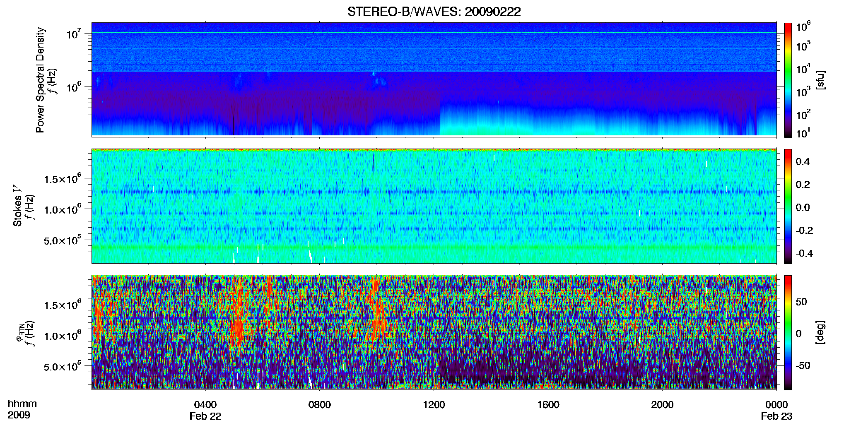Select the 0800 time tick label
Screen dimensions: 868x447
(320, 405)
